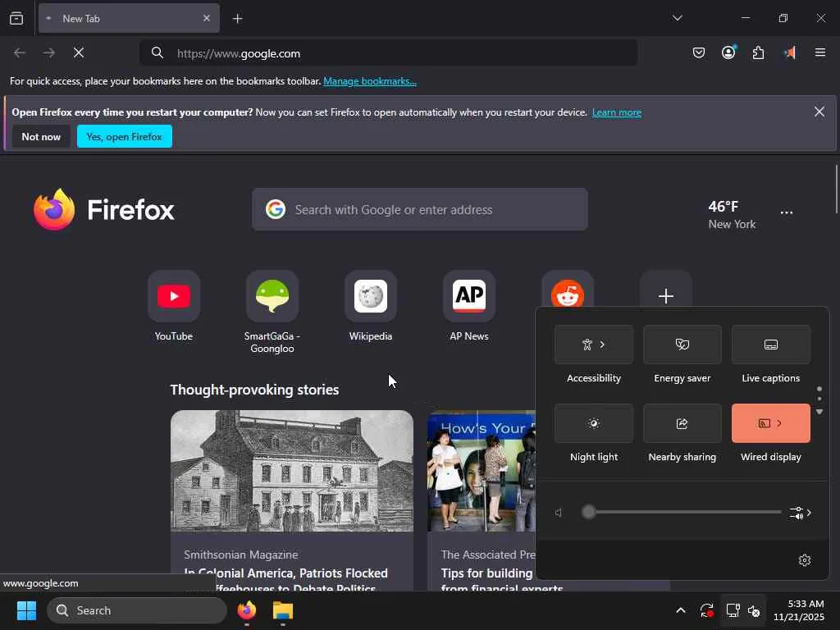Open the Firefox application menu
Image resolution: width=840 pixels, height=630 pixels.
[820, 52]
